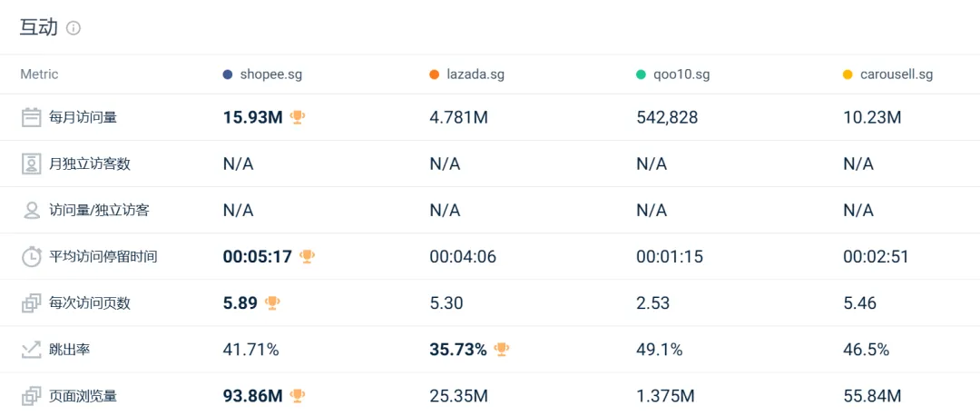Image resolution: width=980 pixels, height=416 pixels.
Task: Click the blue dot before shopee.sg
Action: pos(228,74)
